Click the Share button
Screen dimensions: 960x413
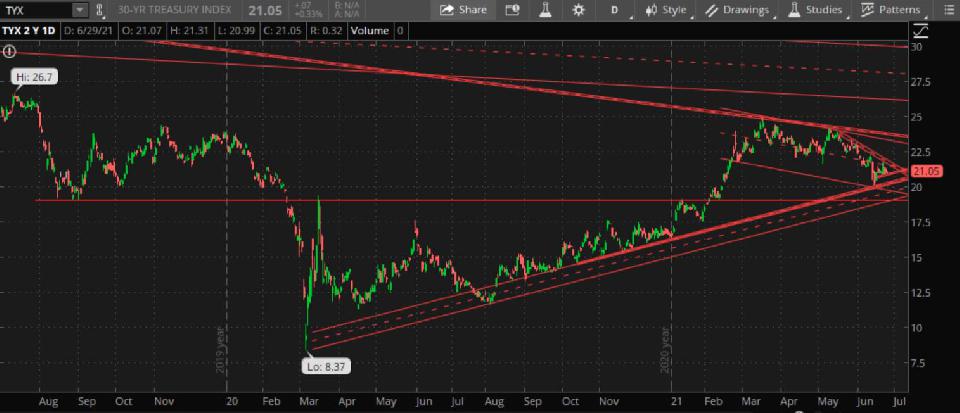(463, 10)
